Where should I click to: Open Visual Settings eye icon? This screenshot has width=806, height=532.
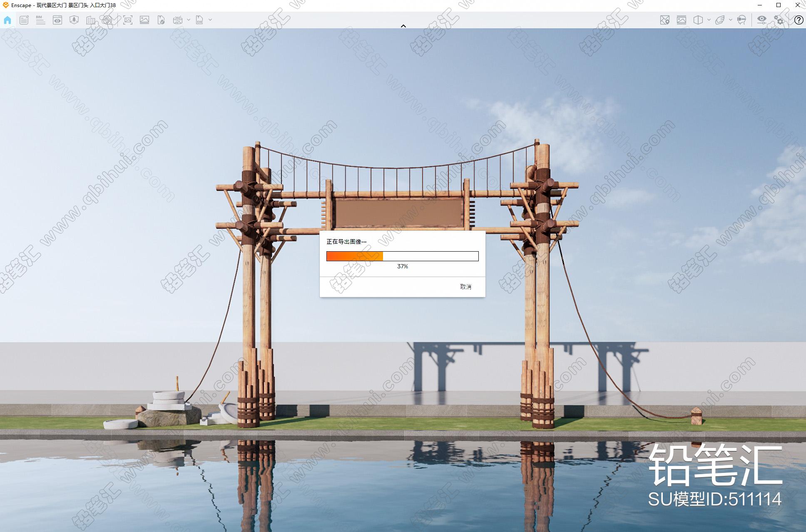pyautogui.click(x=761, y=20)
